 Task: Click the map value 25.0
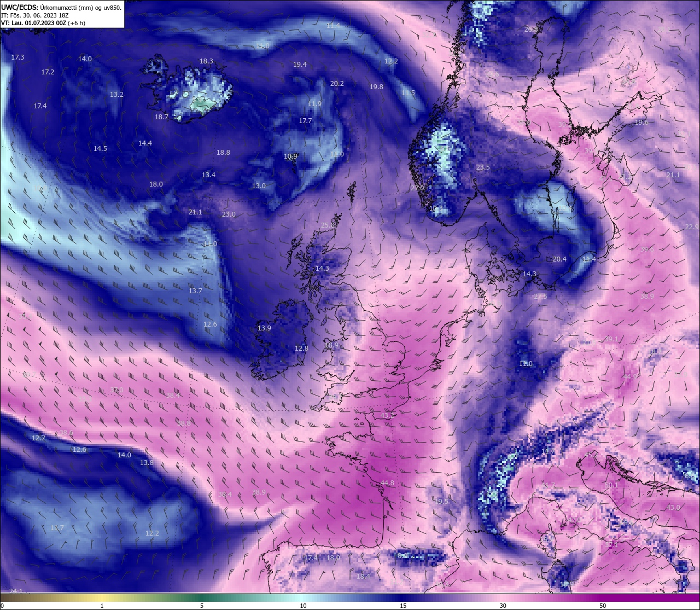click(328, 225)
